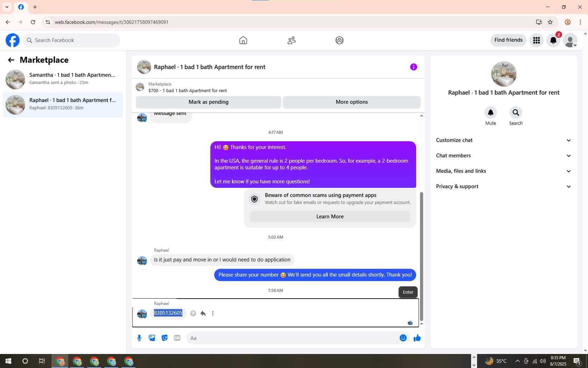Screen dimensions: 588x368
Task: Open the volume control in system tray
Action: pos(543,361)
